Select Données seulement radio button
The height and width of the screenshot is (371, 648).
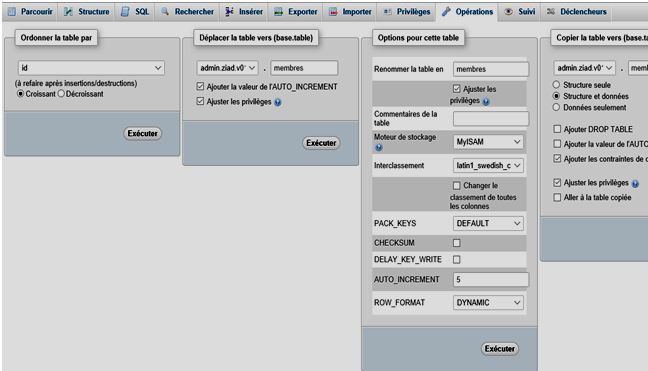point(556,107)
